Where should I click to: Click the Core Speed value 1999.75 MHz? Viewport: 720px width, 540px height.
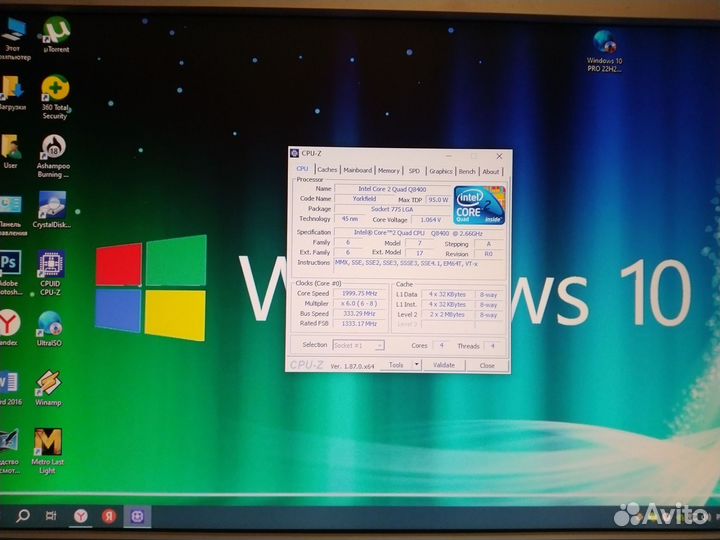pos(360,293)
